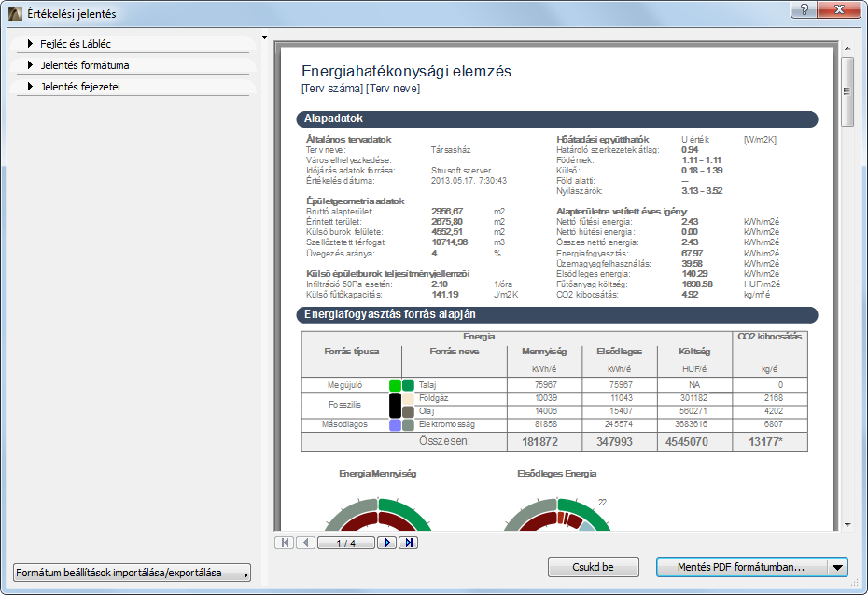Click the purple Másodlagos color swatch
Screen dimensions: 868x595
point(395,425)
